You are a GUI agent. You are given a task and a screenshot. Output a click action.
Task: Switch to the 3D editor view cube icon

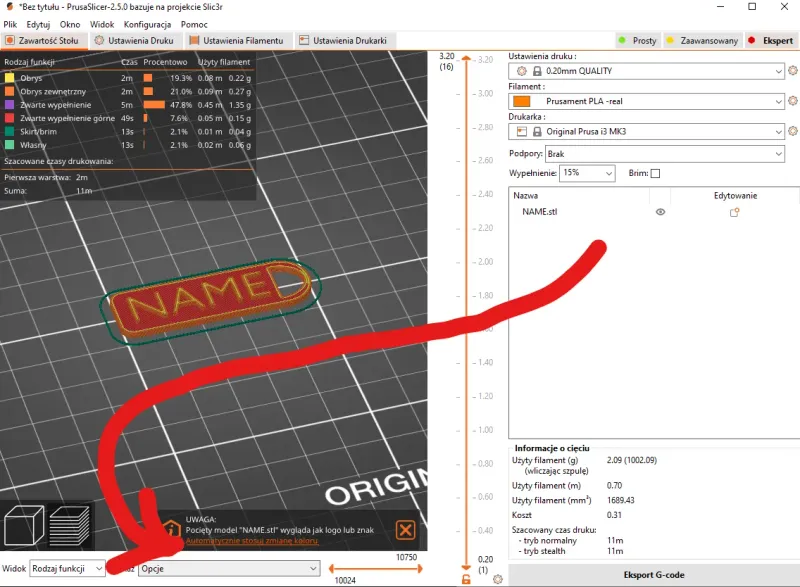tap(23, 525)
